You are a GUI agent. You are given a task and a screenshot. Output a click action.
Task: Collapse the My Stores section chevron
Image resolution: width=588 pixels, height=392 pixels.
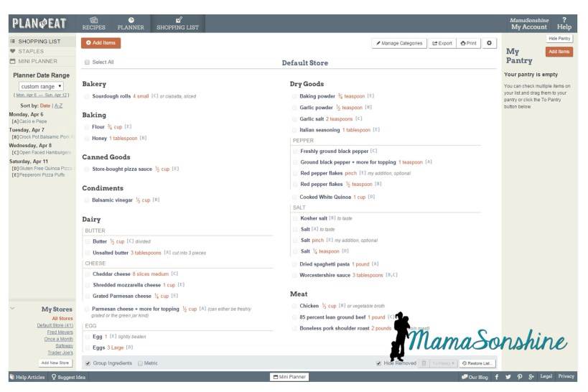pyautogui.click(x=11, y=309)
